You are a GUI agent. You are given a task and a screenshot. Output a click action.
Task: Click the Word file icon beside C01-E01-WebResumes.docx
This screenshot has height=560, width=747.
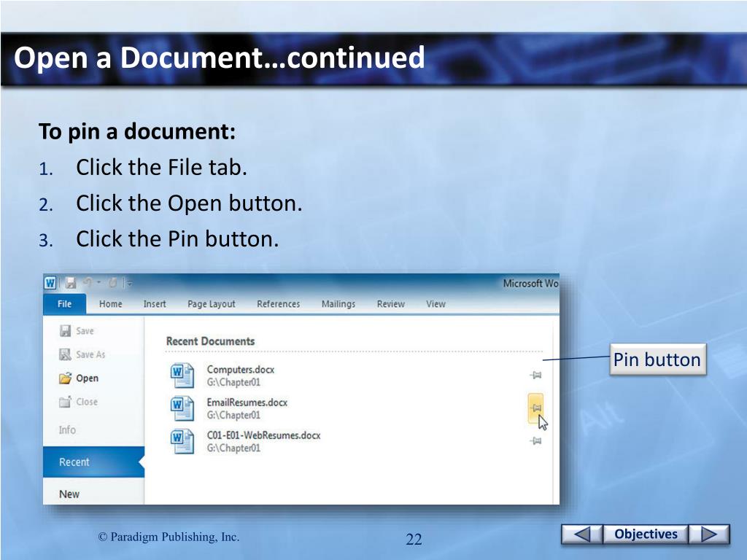pos(182,441)
